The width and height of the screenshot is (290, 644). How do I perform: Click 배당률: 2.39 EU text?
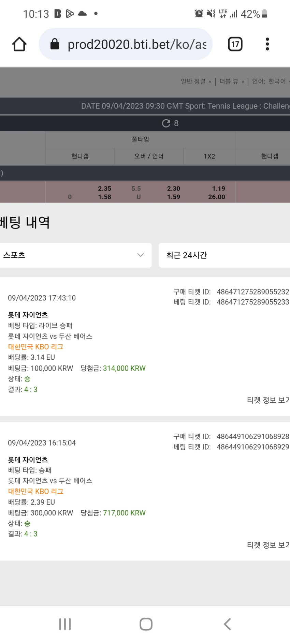click(31, 502)
